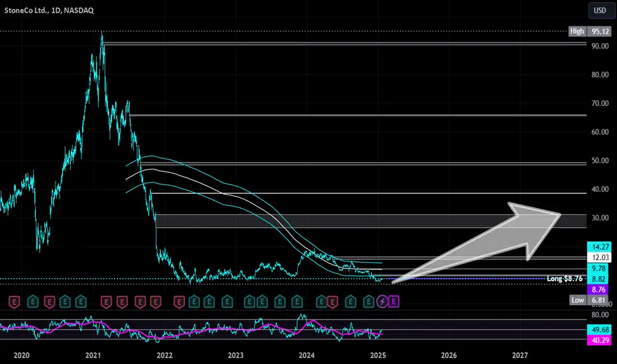
Task: Click the 2026 label on the time axis
Action: (x=449, y=356)
